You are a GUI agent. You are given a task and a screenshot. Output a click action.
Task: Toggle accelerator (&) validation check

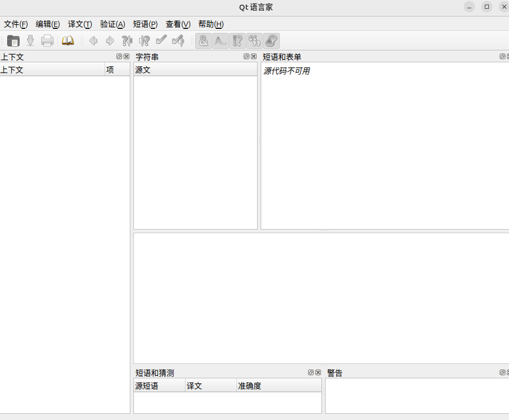pyautogui.click(x=203, y=41)
